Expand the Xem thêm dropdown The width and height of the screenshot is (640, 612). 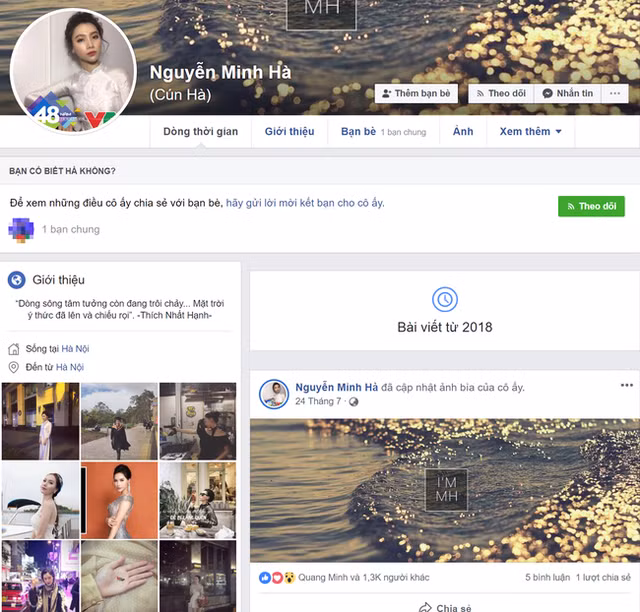530,132
